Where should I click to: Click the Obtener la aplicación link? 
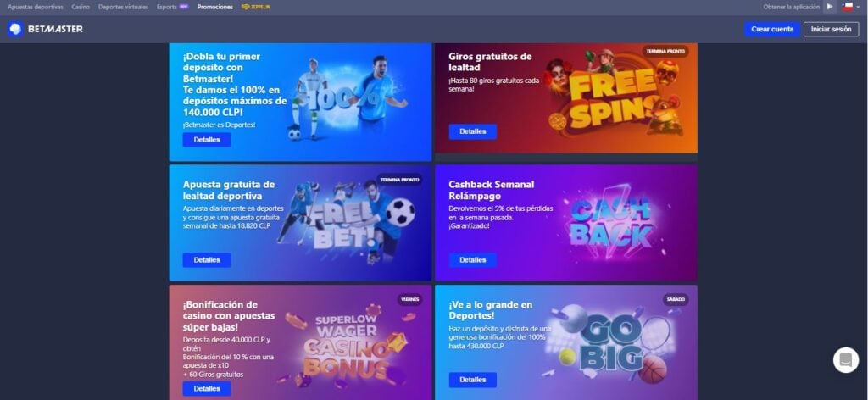coord(791,7)
